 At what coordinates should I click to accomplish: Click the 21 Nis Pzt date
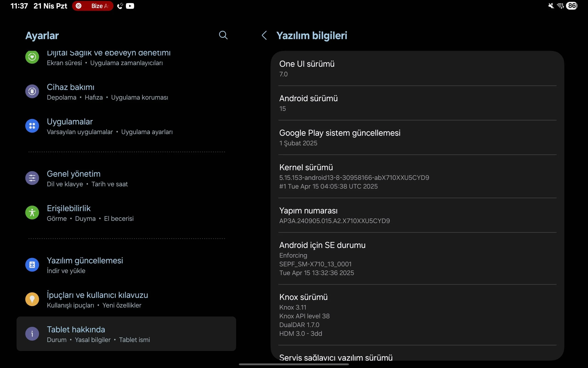coord(50,6)
